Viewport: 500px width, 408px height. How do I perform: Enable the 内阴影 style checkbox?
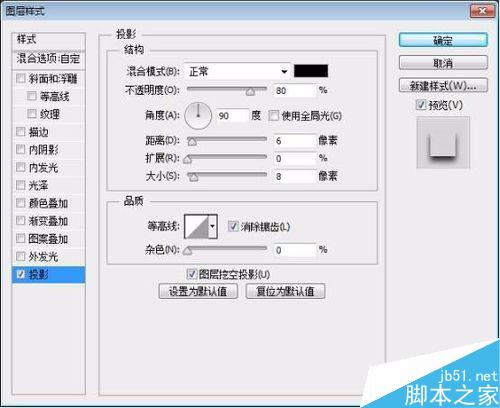21,150
